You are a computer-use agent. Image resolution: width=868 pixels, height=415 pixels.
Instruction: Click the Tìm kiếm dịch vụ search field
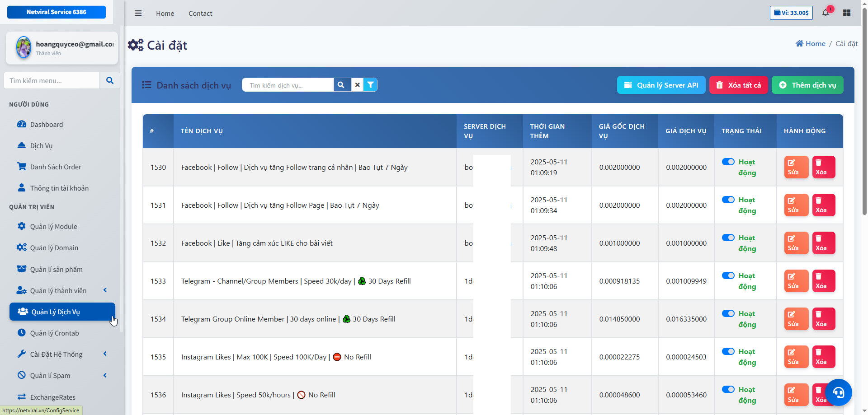point(288,85)
